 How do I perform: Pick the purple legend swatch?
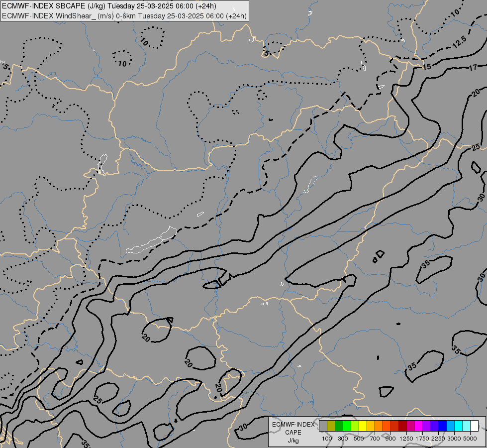(x=427, y=426)
